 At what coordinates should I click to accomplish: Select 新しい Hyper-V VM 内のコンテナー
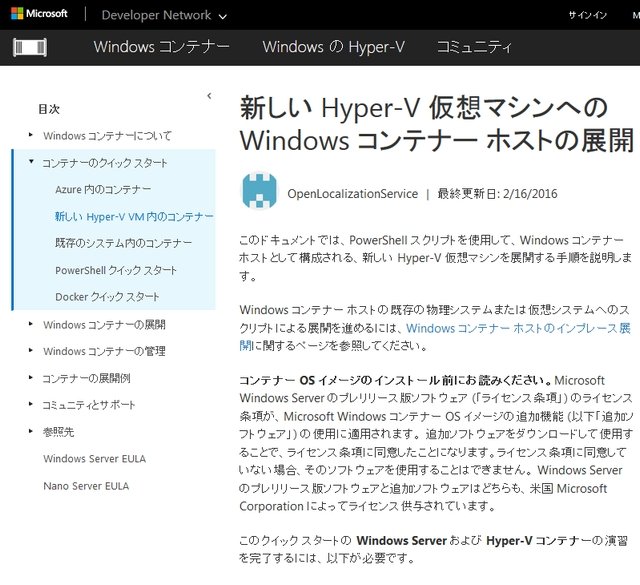[x=134, y=216]
